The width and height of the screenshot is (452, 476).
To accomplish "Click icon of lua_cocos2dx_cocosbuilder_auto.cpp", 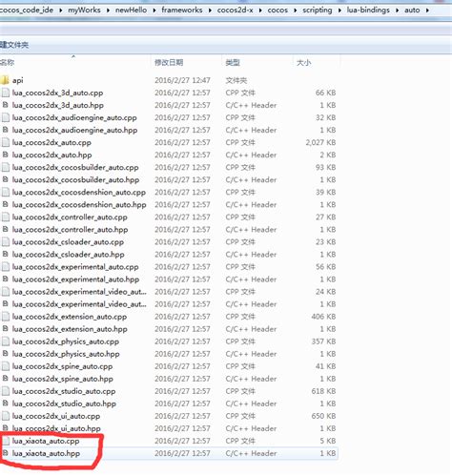I will click(x=6, y=167).
